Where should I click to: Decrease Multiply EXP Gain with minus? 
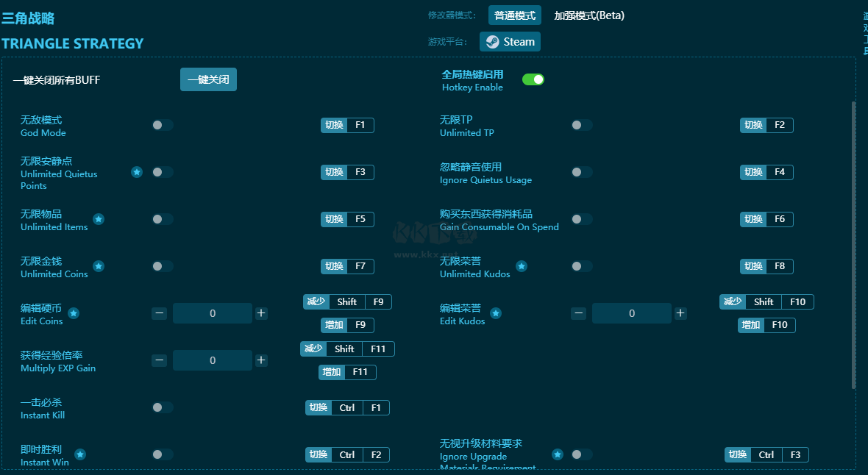pos(160,360)
